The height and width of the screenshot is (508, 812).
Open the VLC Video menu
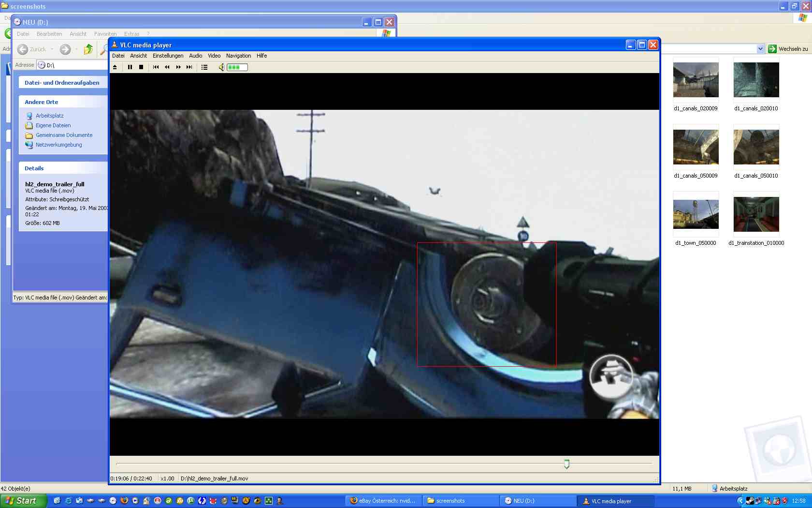[214, 56]
